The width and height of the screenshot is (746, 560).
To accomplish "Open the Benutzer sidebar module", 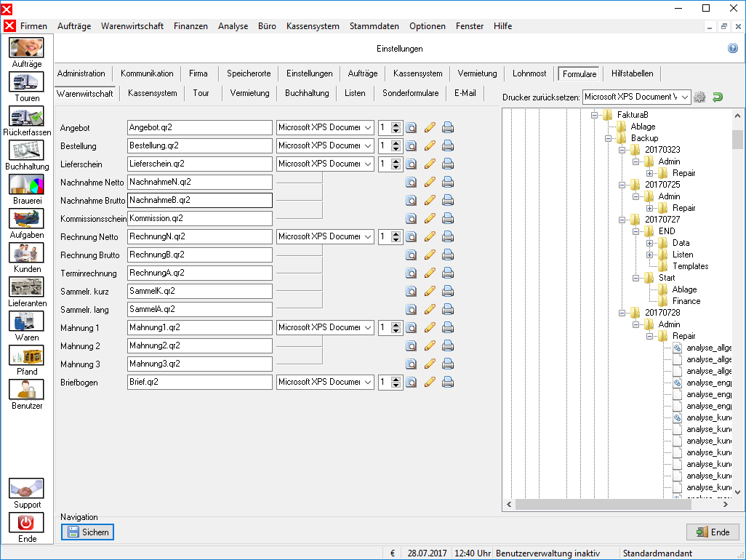I will pyautogui.click(x=27, y=395).
